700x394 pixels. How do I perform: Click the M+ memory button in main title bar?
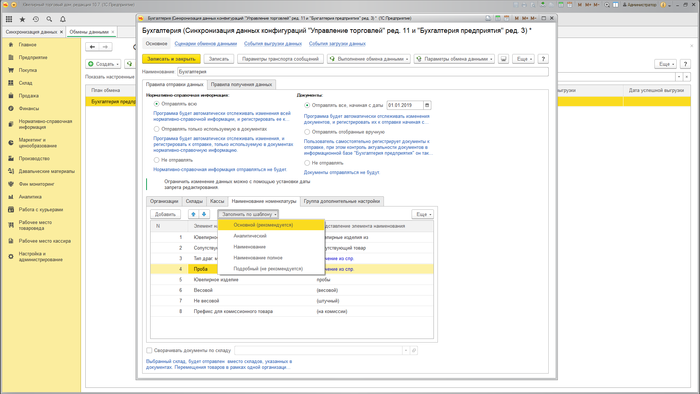[588, 5]
